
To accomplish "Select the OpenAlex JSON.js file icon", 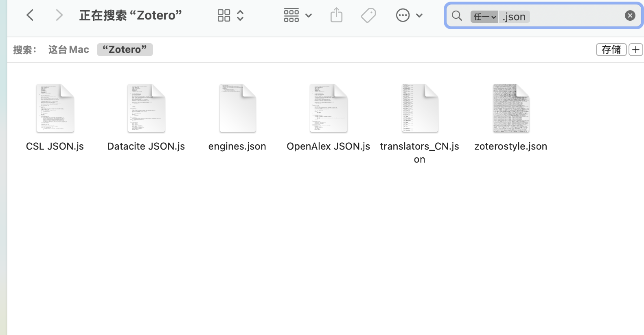I will 329,108.
